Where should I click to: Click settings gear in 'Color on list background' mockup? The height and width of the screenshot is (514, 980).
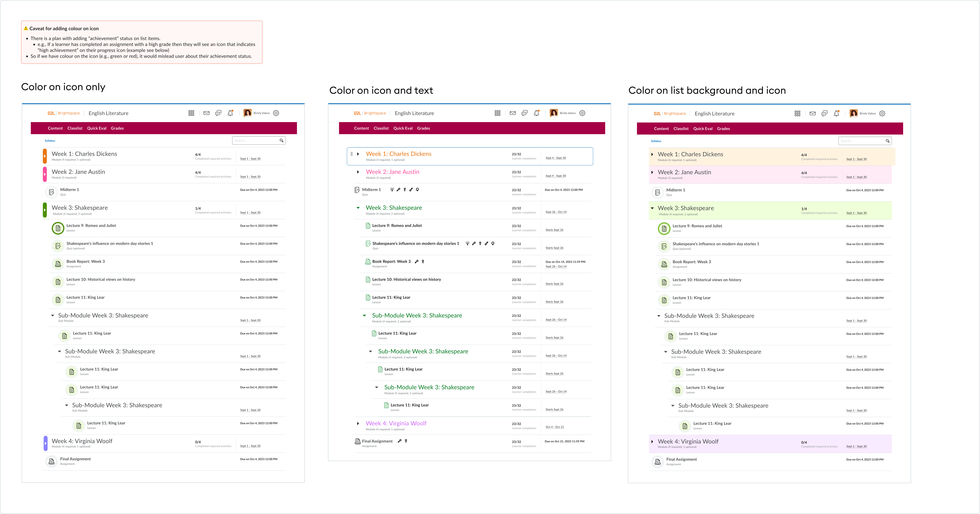pyautogui.click(x=882, y=113)
